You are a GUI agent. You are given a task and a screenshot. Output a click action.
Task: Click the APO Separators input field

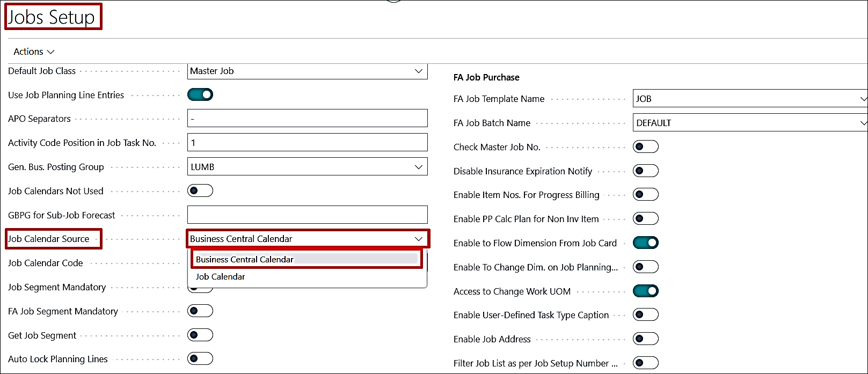[307, 119]
